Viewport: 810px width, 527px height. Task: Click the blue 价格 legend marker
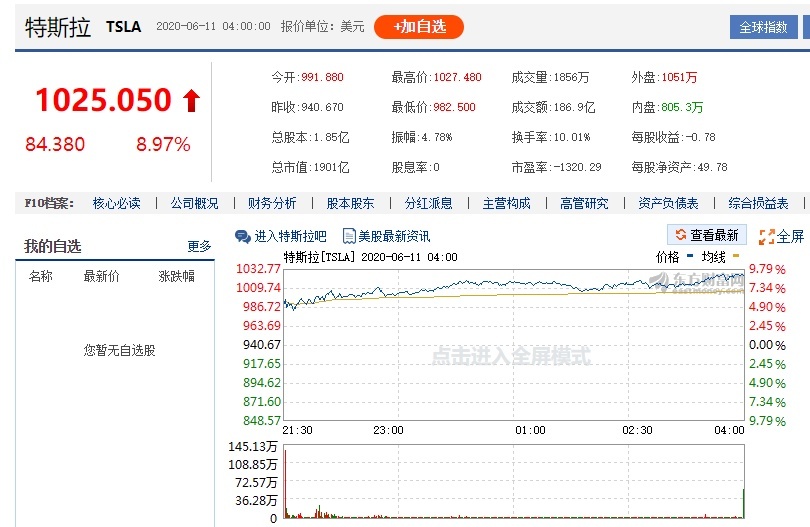pos(690,256)
